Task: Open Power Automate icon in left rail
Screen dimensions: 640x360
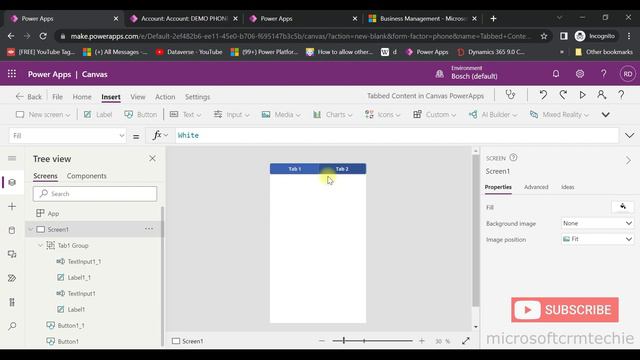Action: [12, 278]
